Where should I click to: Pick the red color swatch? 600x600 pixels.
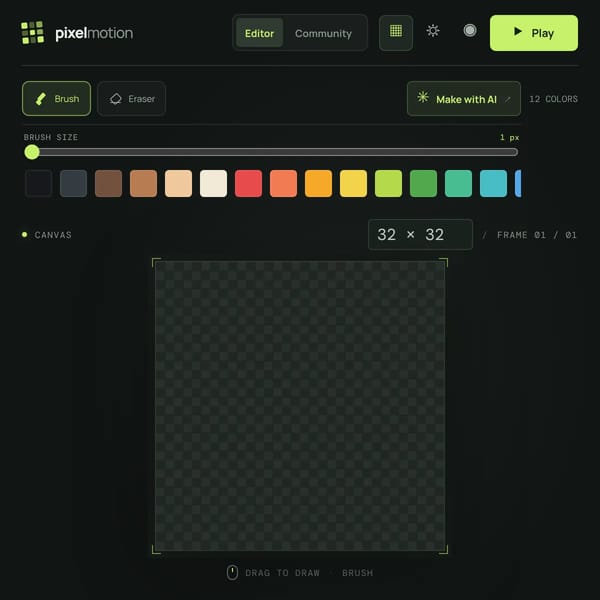point(249,184)
